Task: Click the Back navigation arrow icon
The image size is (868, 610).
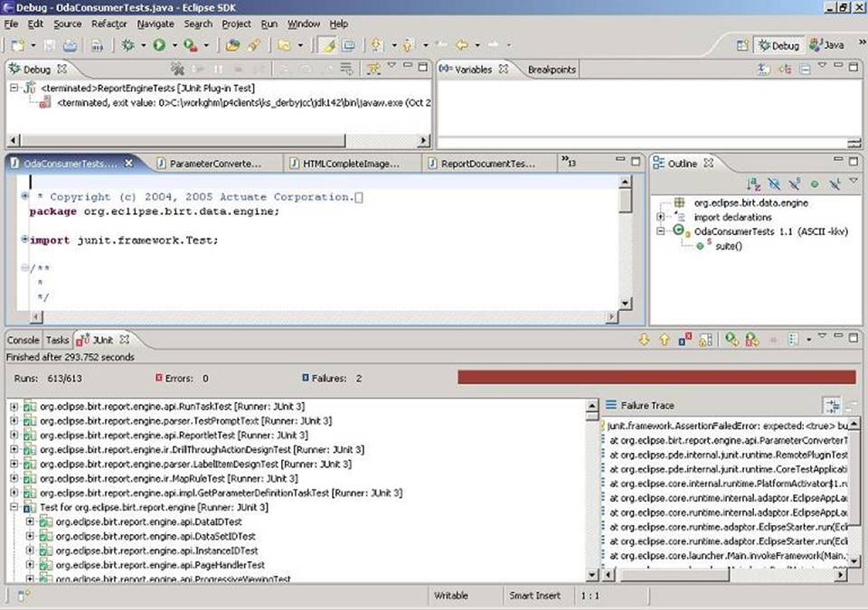Action: 462,45
